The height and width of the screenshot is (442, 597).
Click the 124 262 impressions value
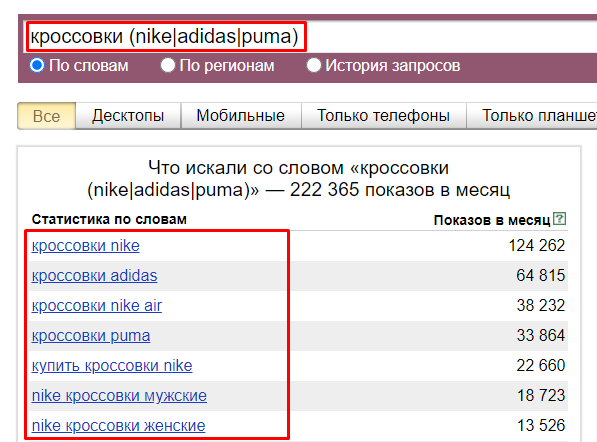tap(537, 246)
